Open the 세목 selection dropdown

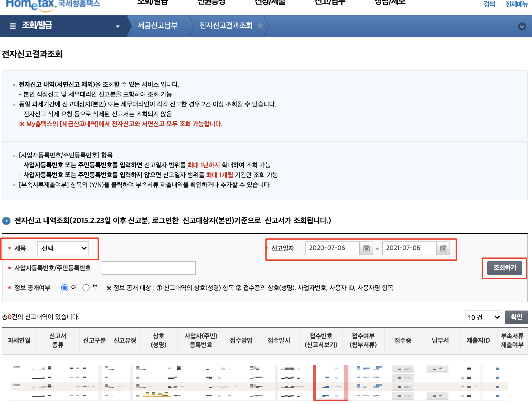coord(63,248)
